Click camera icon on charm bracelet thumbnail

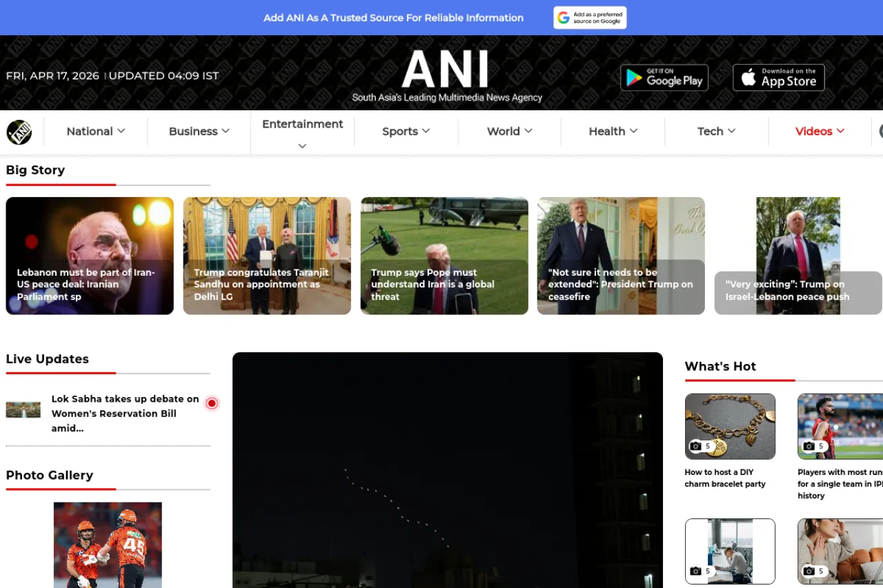[x=695, y=446]
